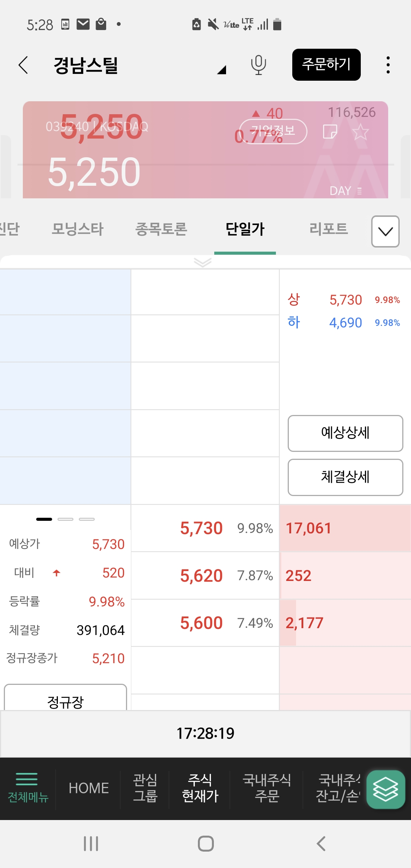The width and height of the screenshot is (411, 868).
Task: Select the 5,620 price row
Action: (205, 575)
